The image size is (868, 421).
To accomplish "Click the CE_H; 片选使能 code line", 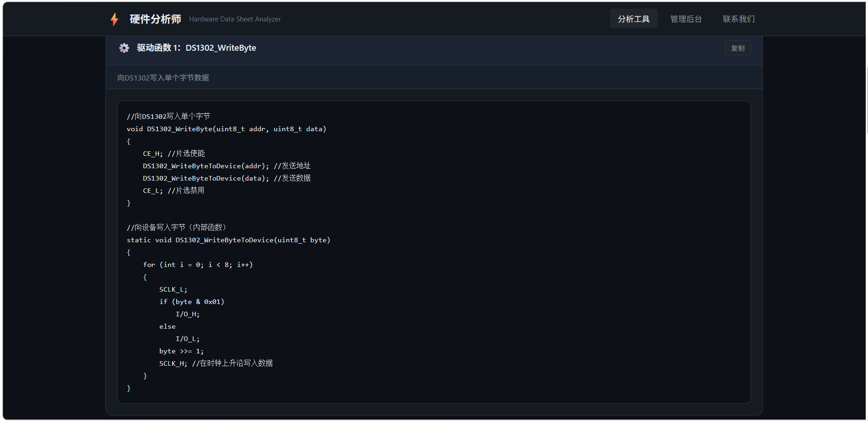I will (174, 154).
